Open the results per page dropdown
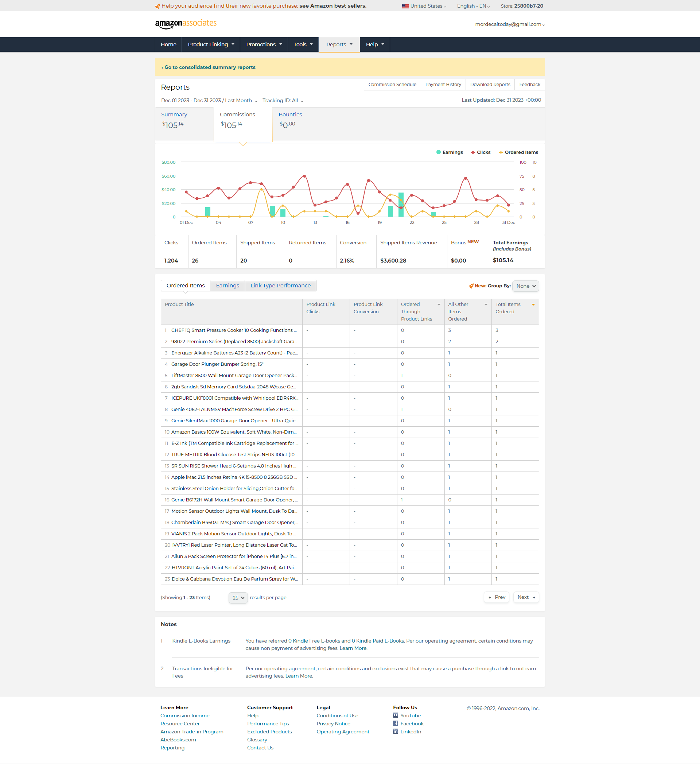 (x=238, y=598)
